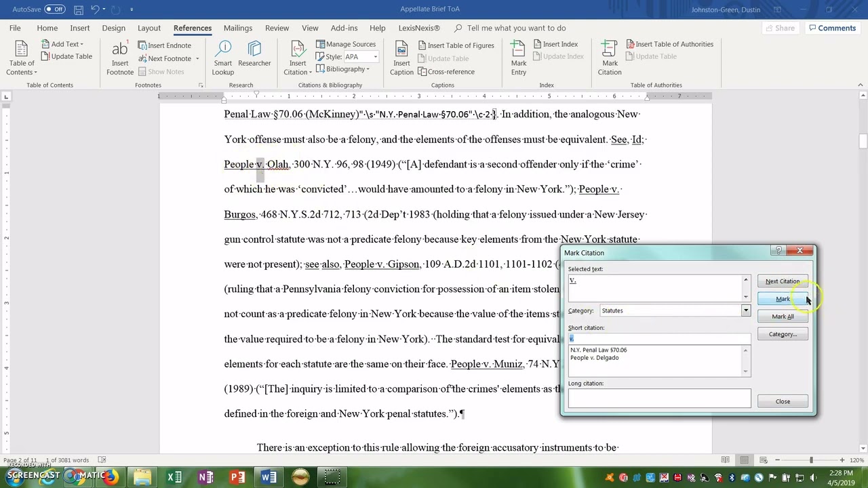Click the Undo arrow icon
868x488 pixels.
95,9
